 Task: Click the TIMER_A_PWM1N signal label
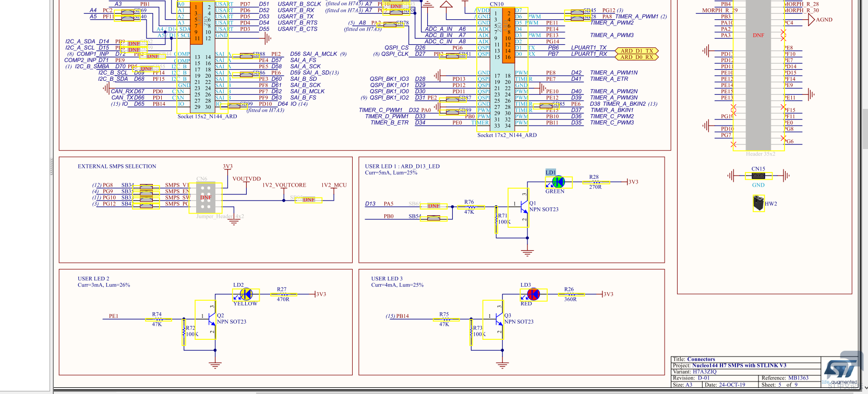[614, 72]
